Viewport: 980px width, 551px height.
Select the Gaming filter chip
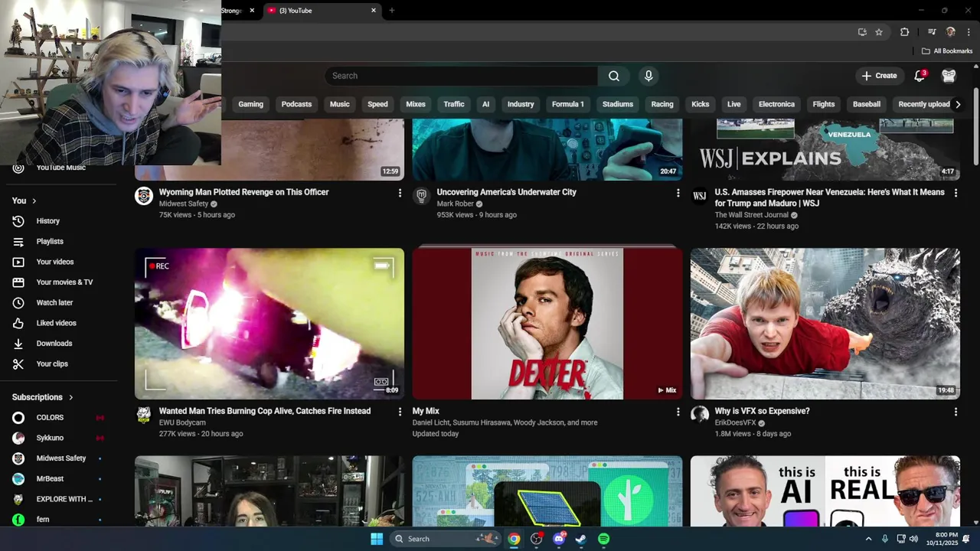(x=250, y=104)
